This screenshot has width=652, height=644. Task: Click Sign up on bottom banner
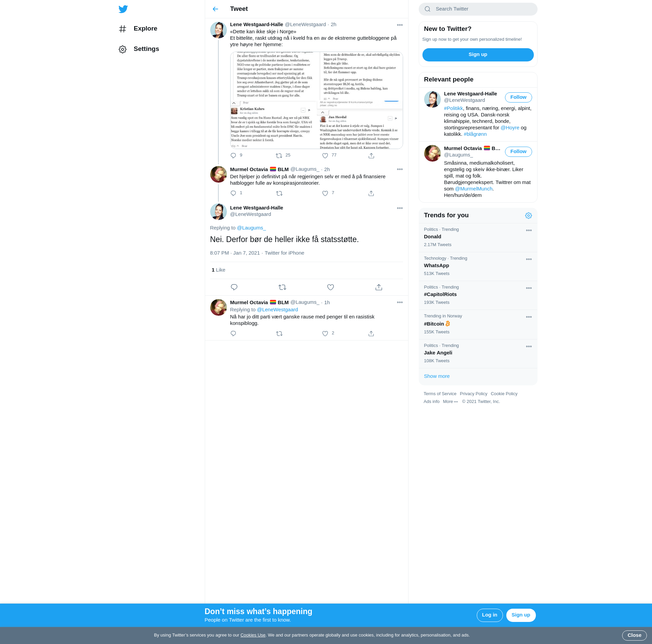coord(521,615)
